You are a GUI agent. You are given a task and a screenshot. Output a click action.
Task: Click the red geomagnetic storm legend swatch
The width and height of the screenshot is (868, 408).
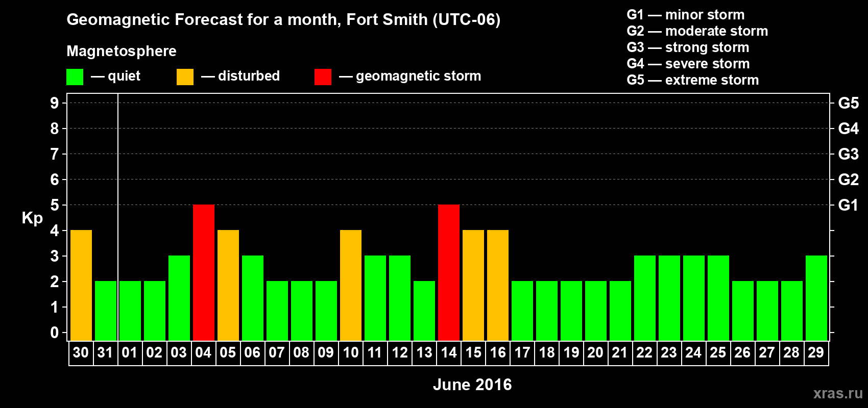pos(323,77)
